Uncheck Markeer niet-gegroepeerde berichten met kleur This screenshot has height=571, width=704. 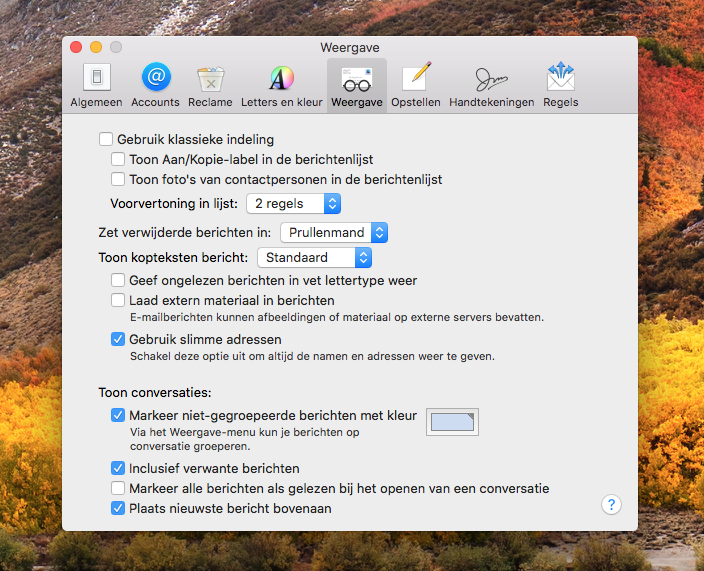coord(118,415)
